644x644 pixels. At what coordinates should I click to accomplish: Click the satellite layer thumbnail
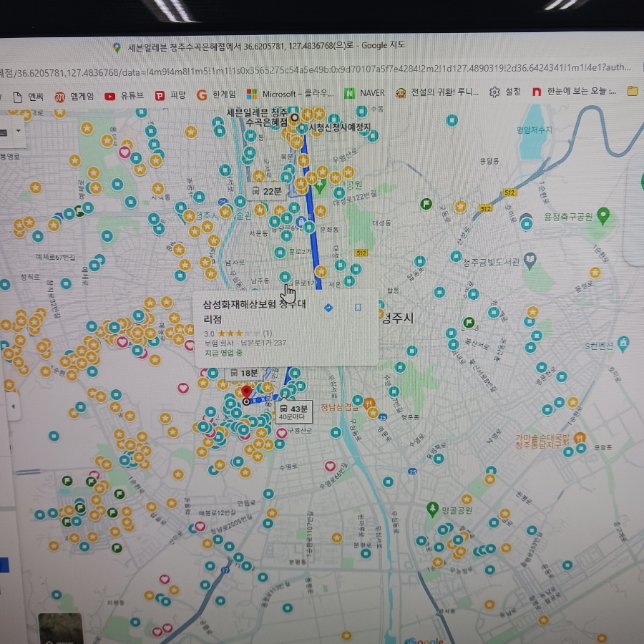coord(61,629)
